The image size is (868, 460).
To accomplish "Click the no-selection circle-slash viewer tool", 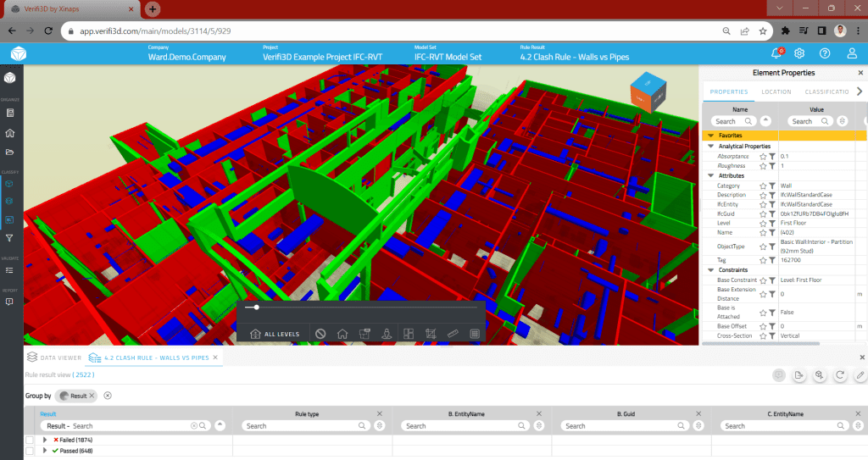I will (320, 334).
